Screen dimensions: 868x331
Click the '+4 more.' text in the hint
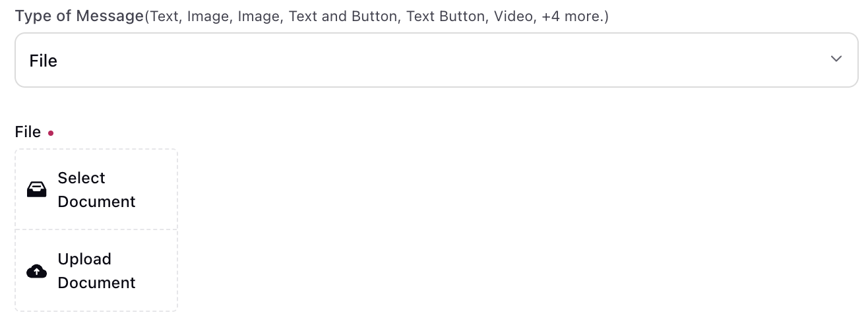(x=573, y=16)
